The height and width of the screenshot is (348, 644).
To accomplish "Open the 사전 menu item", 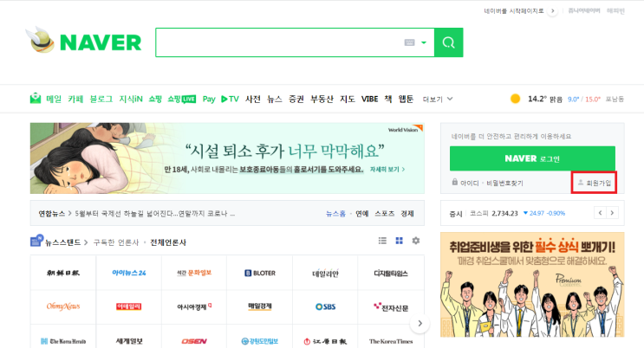I will [253, 99].
